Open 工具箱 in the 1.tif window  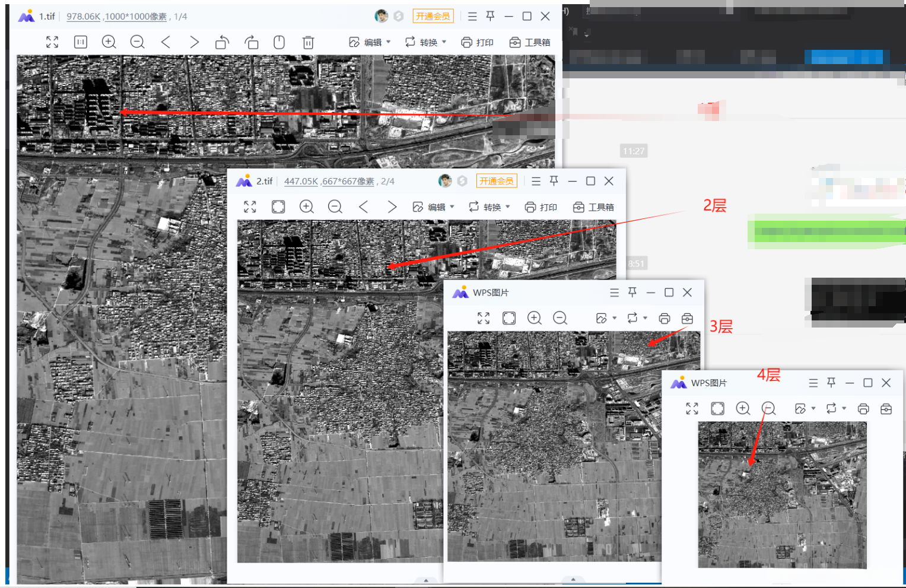click(x=530, y=42)
